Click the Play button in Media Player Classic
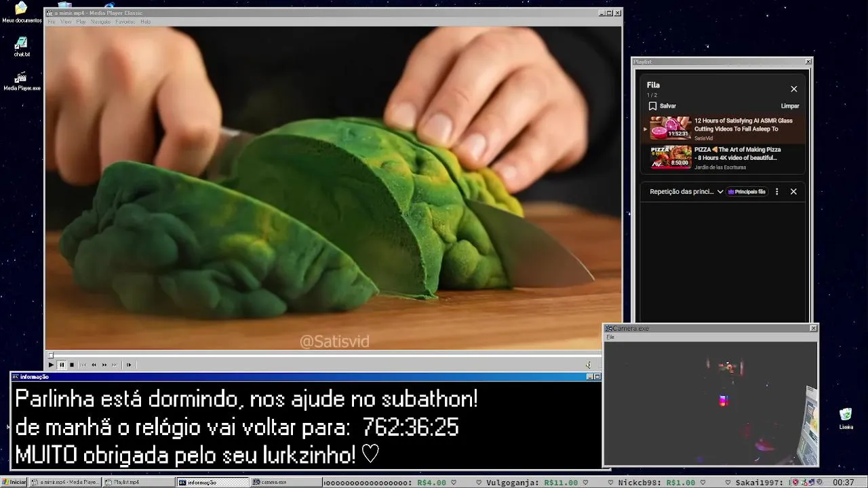Viewport: 868px width, 488px height. pyautogui.click(x=51, y=365)
